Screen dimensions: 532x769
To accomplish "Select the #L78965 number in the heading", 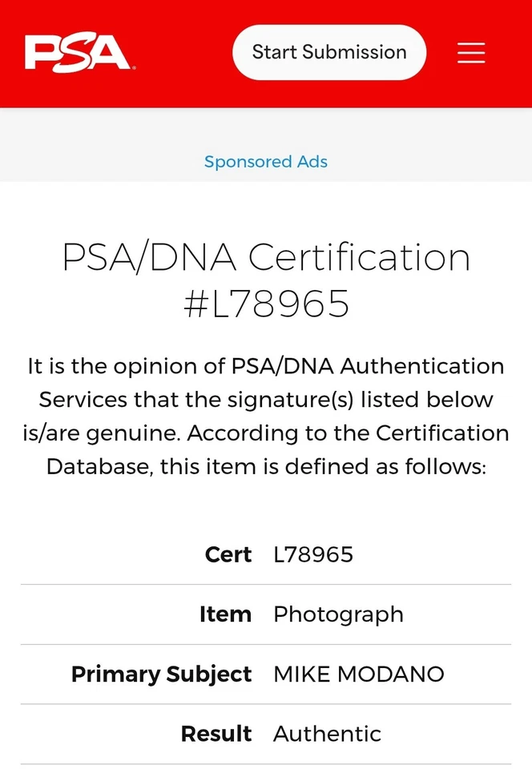I will coord(266,304).
